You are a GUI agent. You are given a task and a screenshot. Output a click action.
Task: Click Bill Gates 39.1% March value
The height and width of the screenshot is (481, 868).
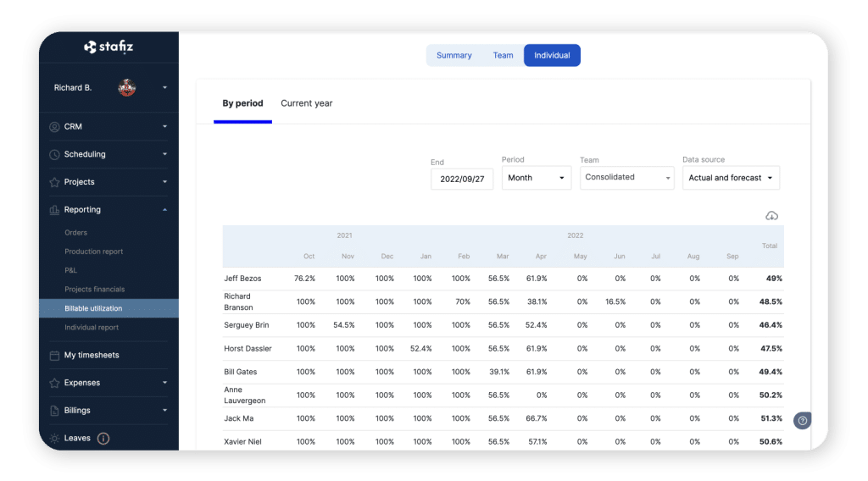coord(498,372)
